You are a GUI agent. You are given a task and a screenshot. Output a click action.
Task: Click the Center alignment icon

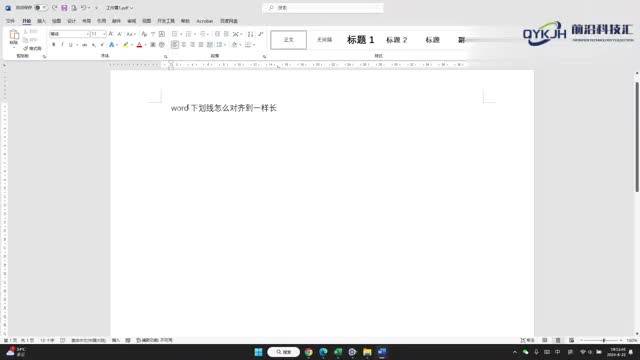[x=184, y=44]
